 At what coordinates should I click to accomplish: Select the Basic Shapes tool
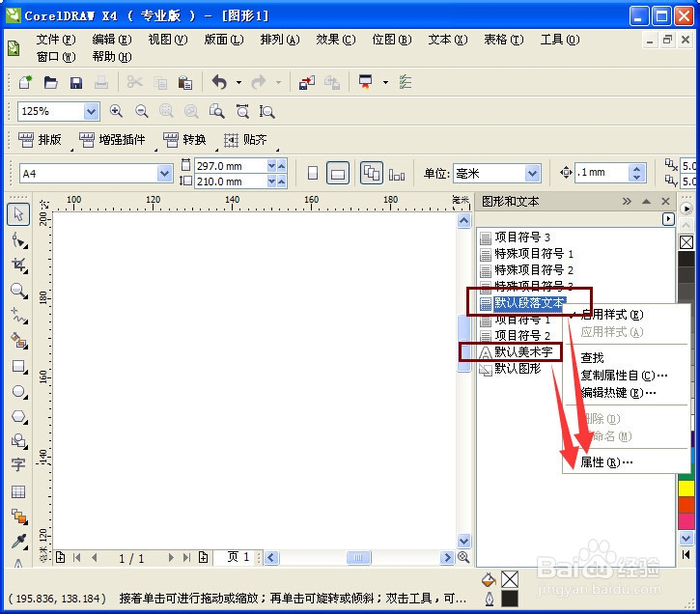(18, 441)
